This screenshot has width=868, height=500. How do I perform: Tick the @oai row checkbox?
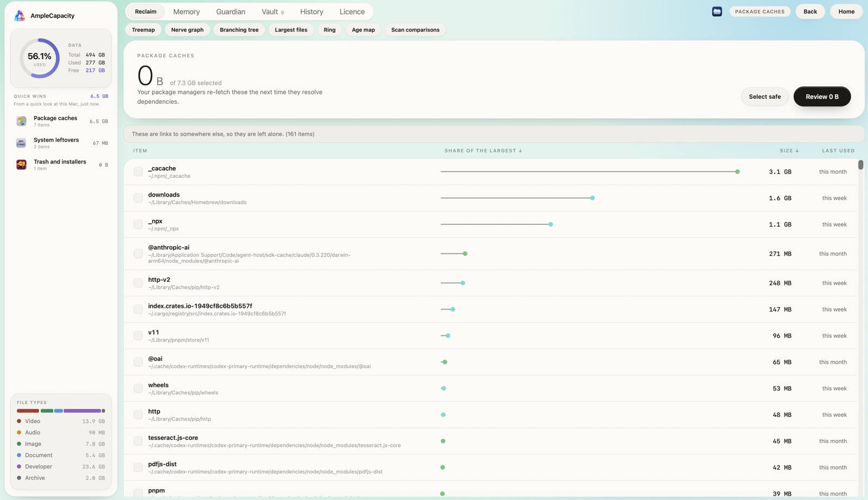tap(138, 362)
